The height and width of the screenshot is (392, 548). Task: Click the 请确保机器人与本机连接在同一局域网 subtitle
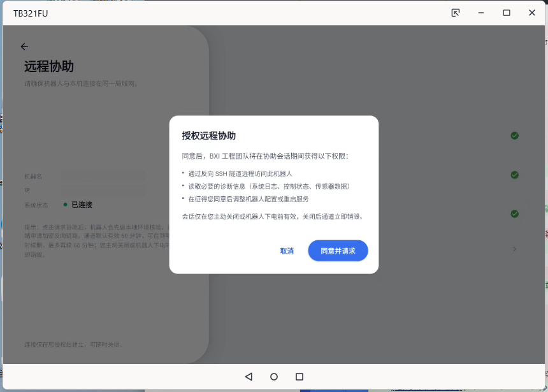tap(81, 83)
